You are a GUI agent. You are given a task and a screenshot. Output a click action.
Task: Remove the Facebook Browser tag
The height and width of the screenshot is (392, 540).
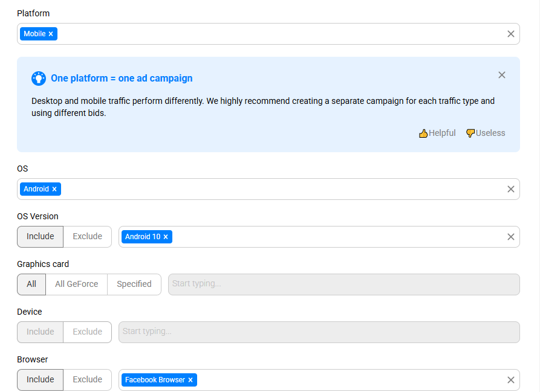[190, 380]
